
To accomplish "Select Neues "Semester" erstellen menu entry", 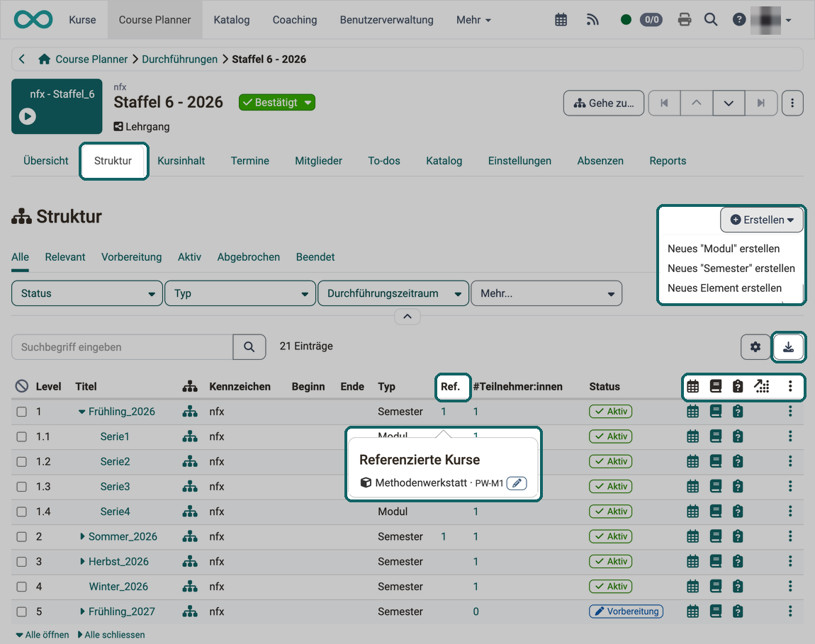I will click(x=731, y=269).
